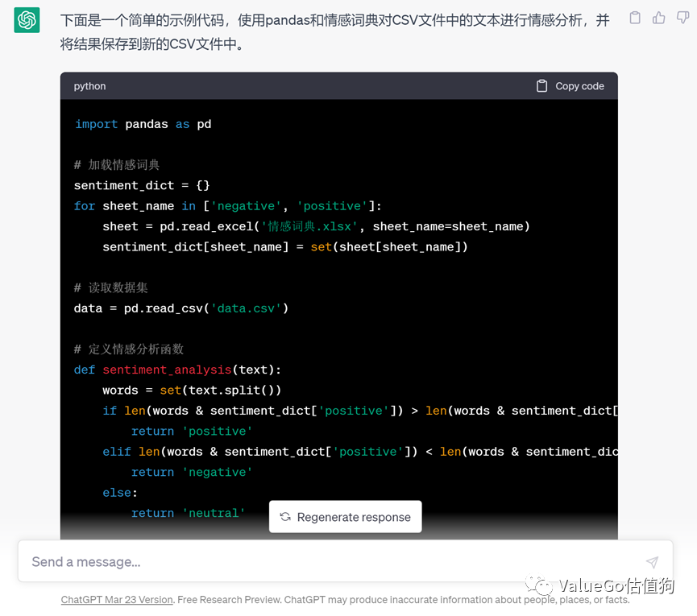
Task: Give the response a thumbs up
Action: (x=659, y=18)
